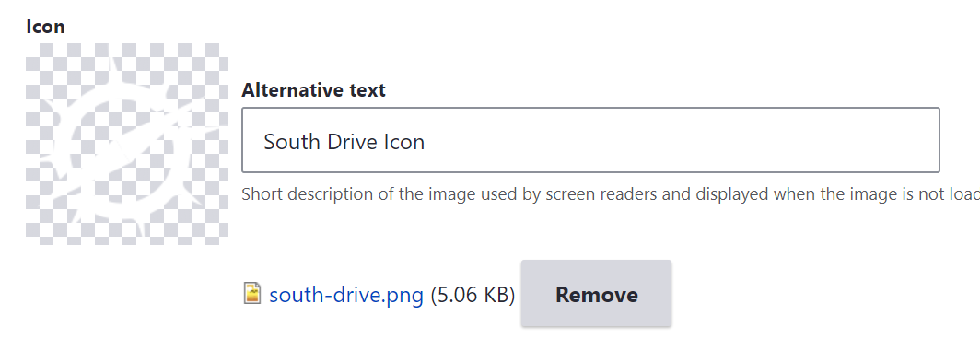Click the Alternative text field label
This screenshot has width=980, height=351.
pos(314,90)
